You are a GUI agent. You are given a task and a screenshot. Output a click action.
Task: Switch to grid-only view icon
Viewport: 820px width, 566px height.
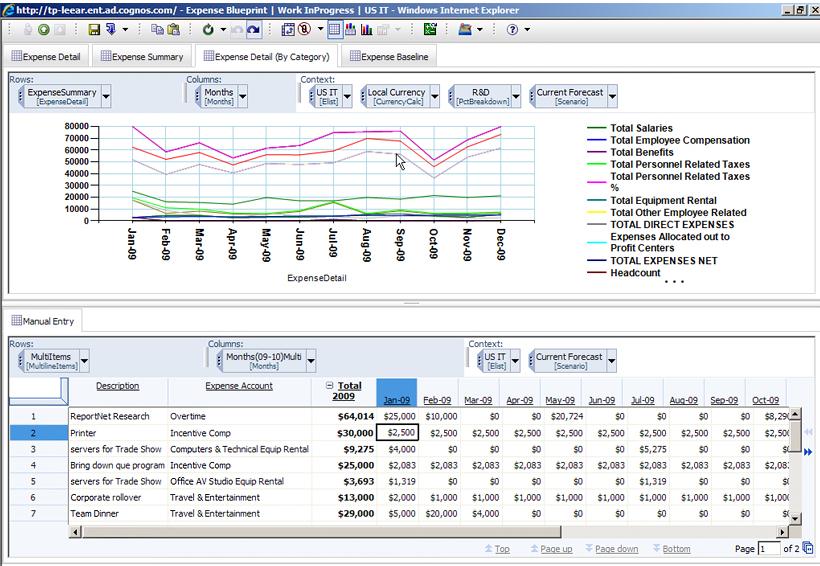(x=335, y=30)
